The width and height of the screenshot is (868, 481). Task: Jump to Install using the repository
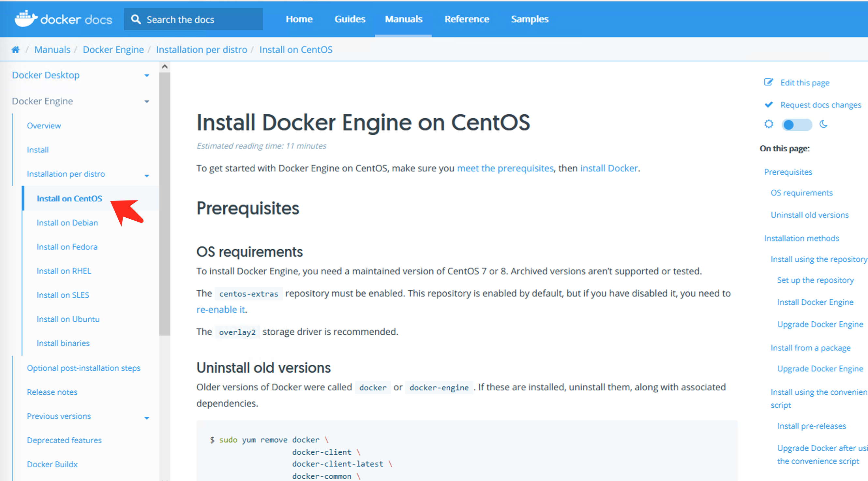(819, 259)
